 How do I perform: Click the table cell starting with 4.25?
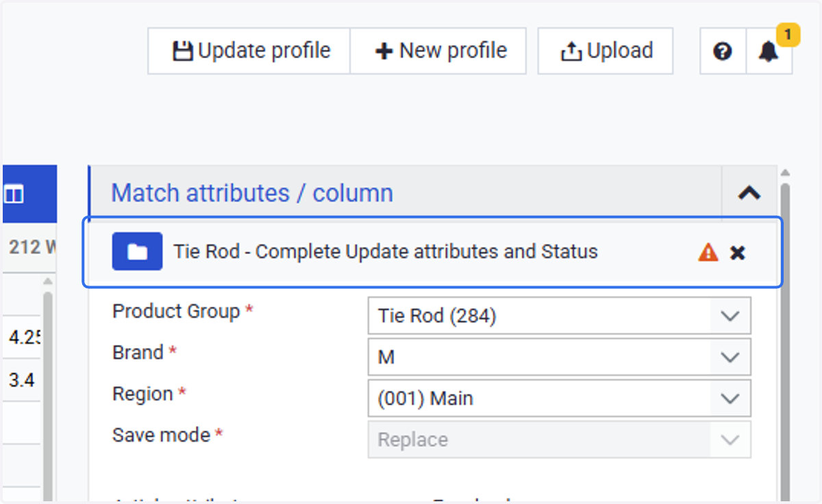pyautogui.click(x=23, y=337)
